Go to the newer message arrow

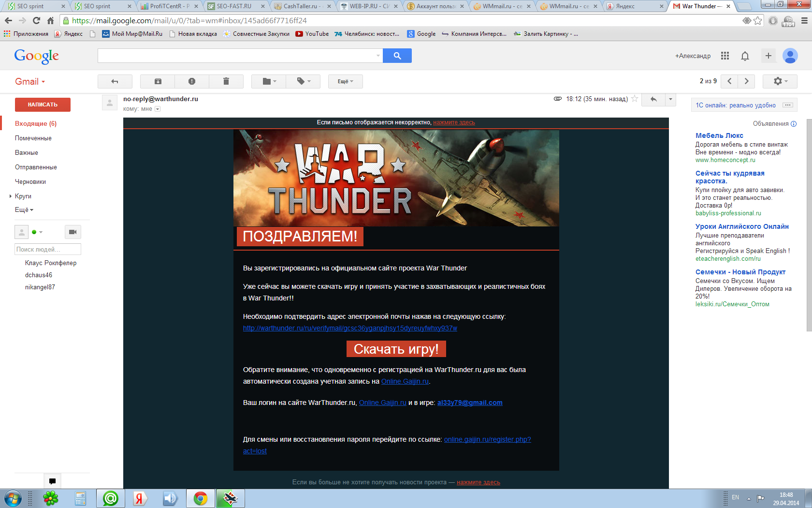click(x=729, y=81)
